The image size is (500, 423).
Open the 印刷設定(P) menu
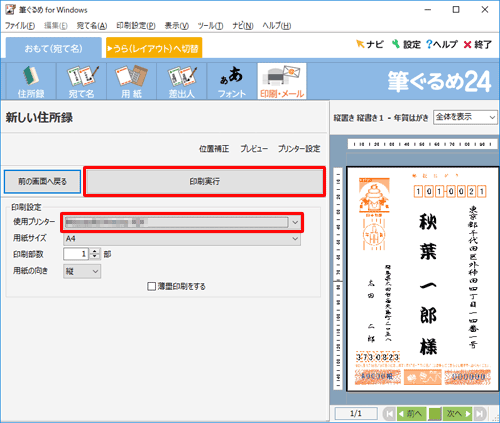tap(136, 26)
